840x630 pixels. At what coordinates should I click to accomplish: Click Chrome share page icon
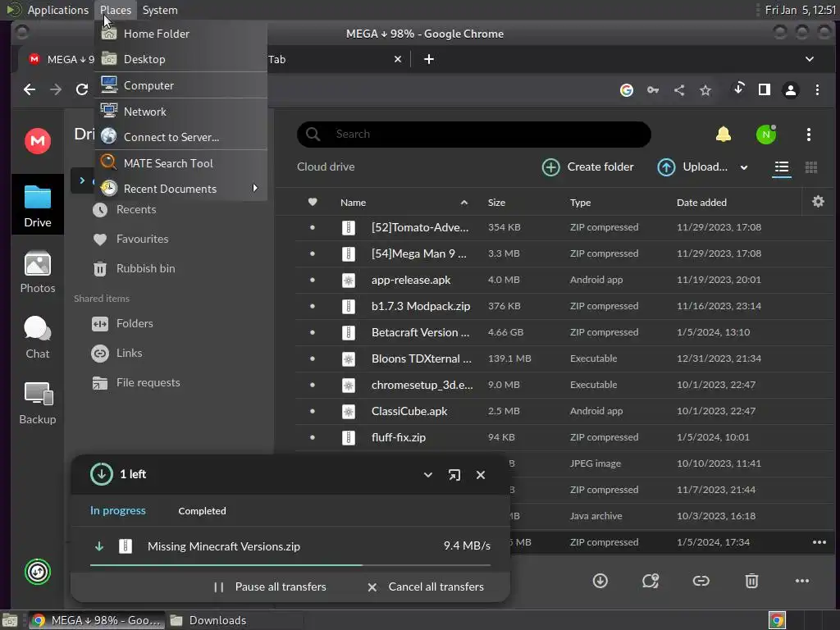click(679, 90)
